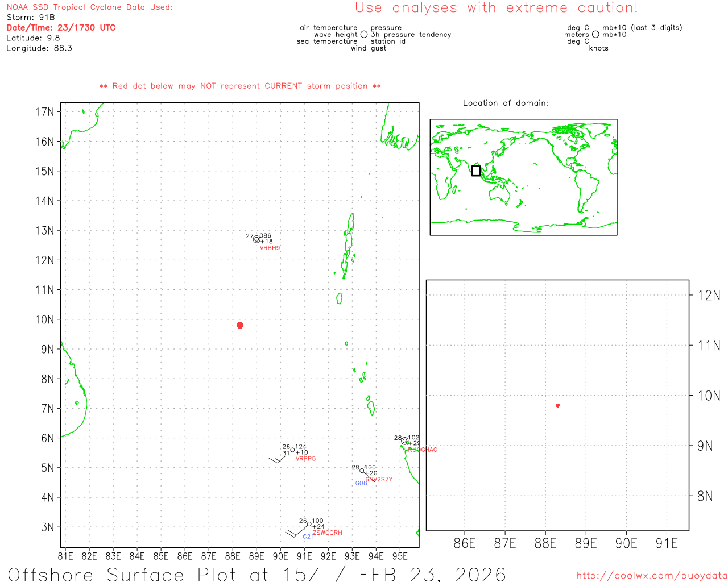Click the VRPP5 station ID label
This screenshot has height=582, width=728.
[305, 459]
